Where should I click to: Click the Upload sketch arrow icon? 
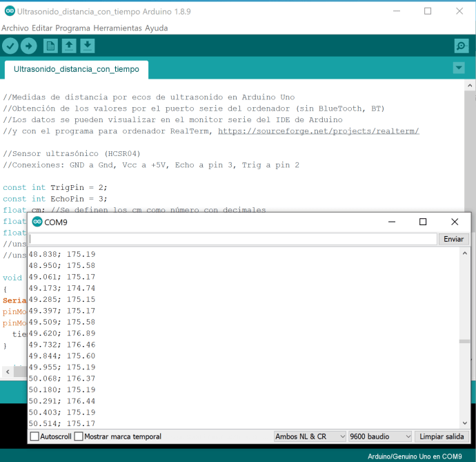(29, 46)
